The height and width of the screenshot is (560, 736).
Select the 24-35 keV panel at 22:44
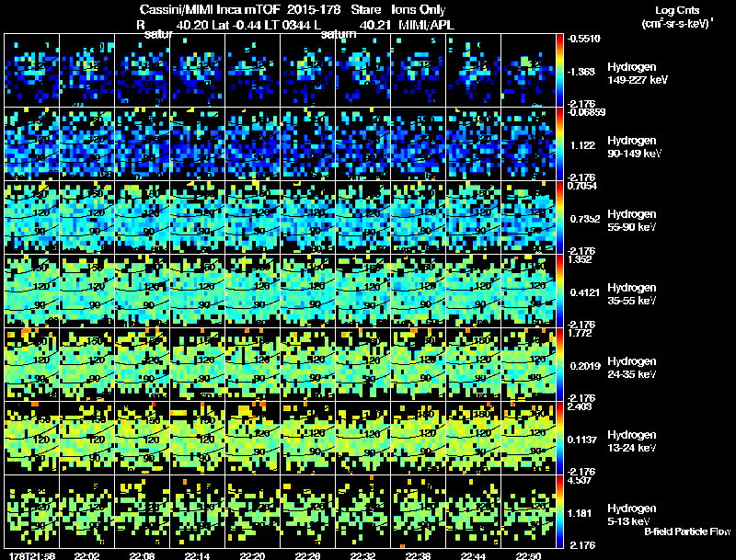pyautogui.click(x=473, y=364)
